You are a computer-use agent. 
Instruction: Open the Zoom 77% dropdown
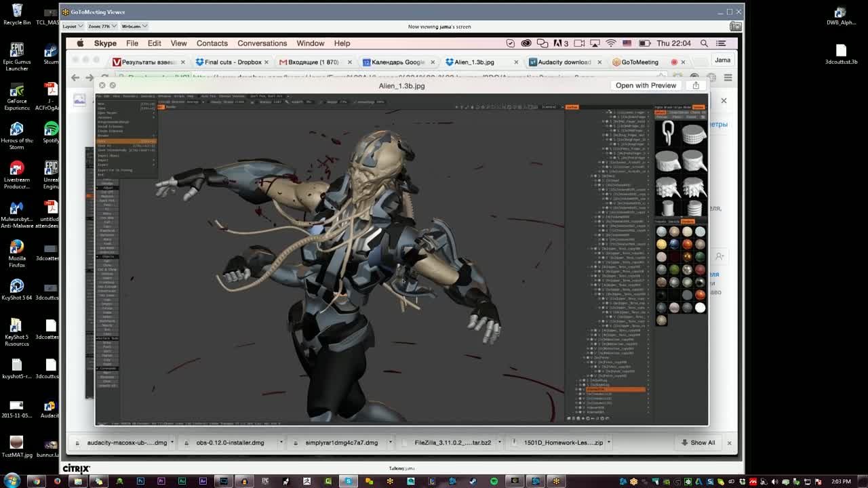pyautogui.click(x=102, y=26)
